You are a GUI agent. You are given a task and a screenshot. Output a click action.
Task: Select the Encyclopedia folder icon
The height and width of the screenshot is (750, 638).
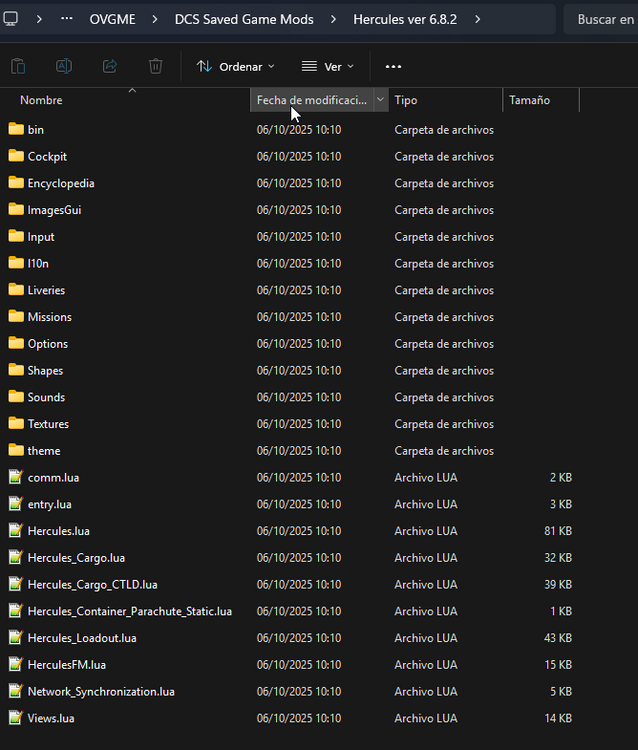pyautogui.click(x=16, y=183)
